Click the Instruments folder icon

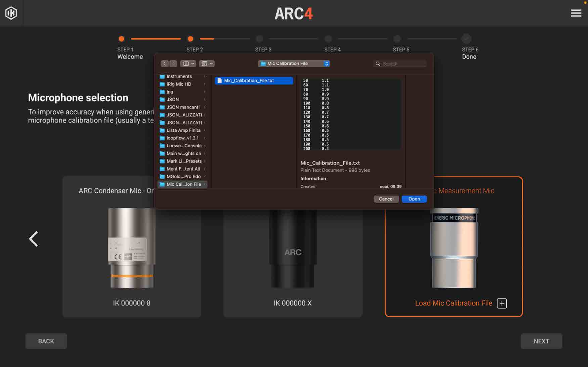click(x=162, y=76)
